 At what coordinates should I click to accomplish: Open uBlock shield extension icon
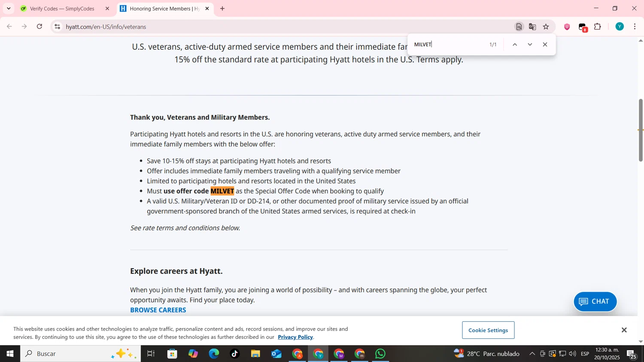(x=567, y=27)
